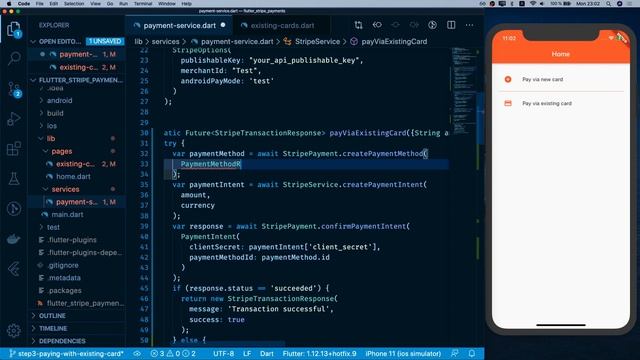Open .gitignore in the file tree

(x=62, y=265)
